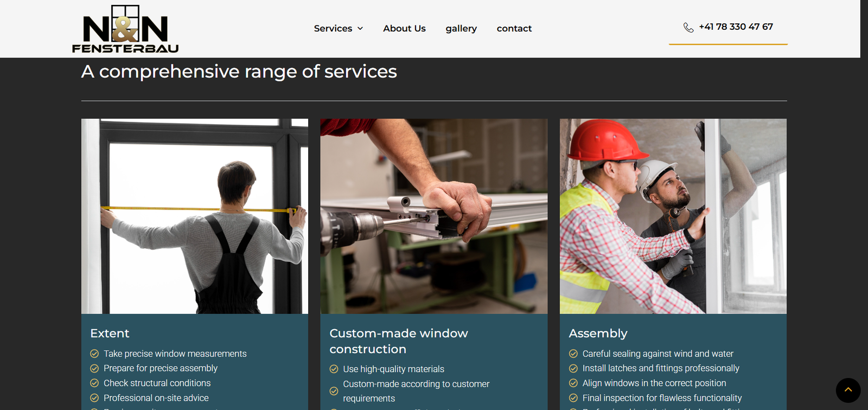
Task: Select the Extent card heading
Action: click(110, 334)
